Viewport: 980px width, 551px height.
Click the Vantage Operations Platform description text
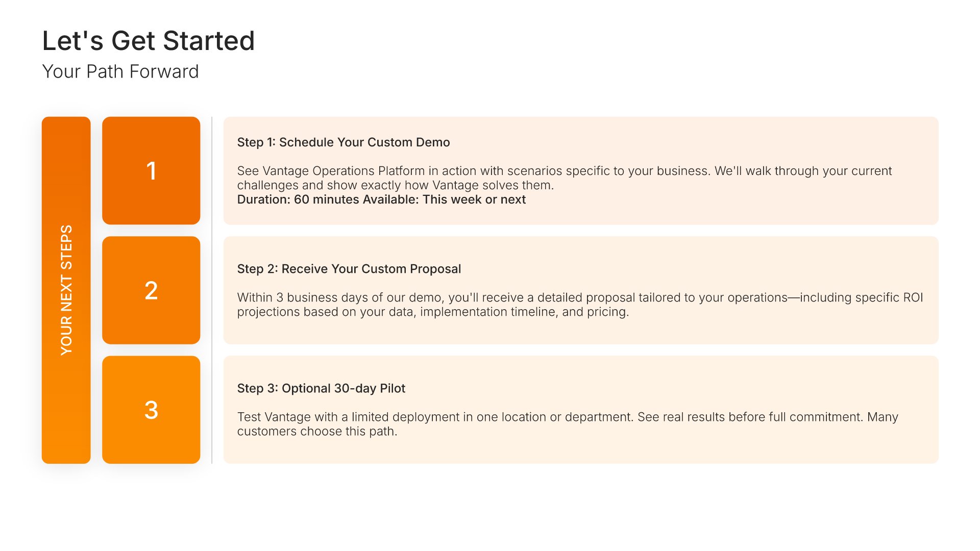point(564,171)
